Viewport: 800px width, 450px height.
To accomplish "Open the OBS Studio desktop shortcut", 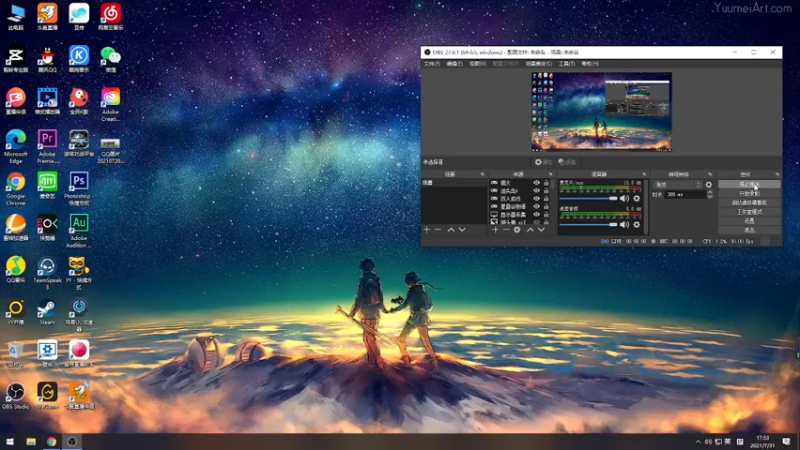I will (15, 396).
